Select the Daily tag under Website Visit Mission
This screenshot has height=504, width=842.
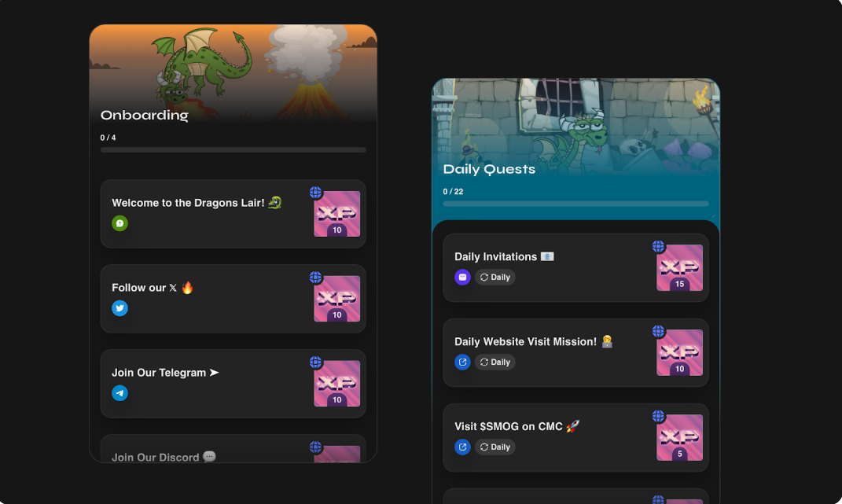(x=495, y=362)
